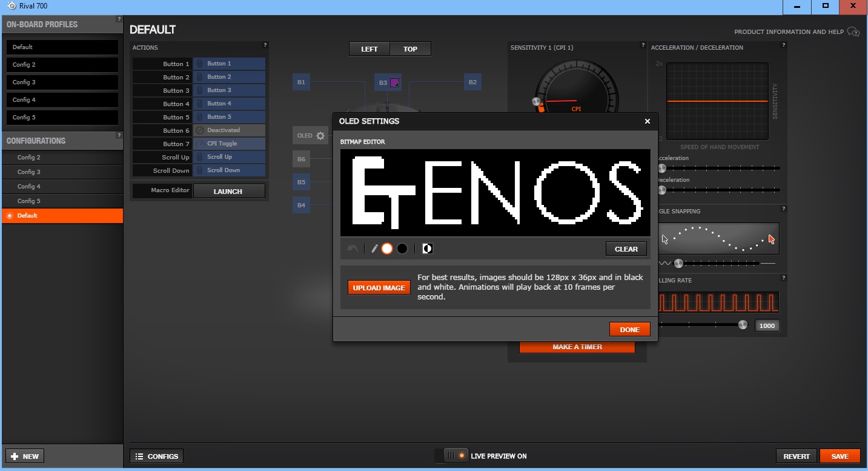The width and height of the screenshot is (868, 471).
Task: Select on-board profile Config 3
Action: pyautogui.click(x=62, y=82)
